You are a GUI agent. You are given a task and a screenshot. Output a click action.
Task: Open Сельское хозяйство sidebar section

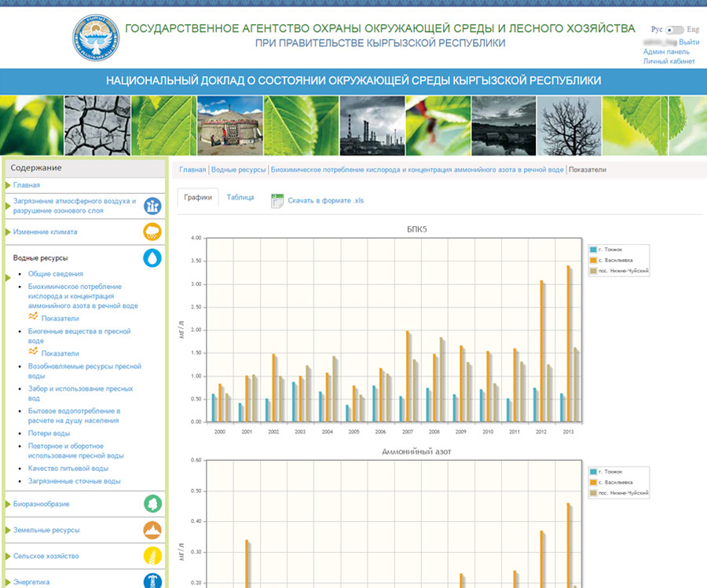coord(46,557)
